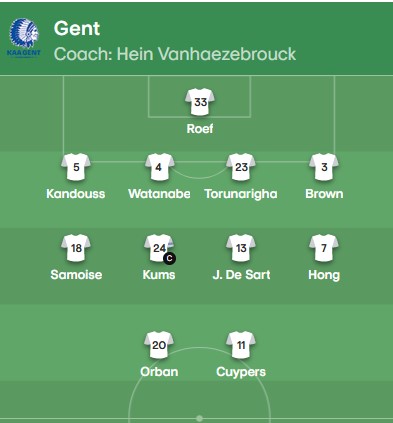Select the Cuypers name text
The image size is (393, 423).
[241, 372]
